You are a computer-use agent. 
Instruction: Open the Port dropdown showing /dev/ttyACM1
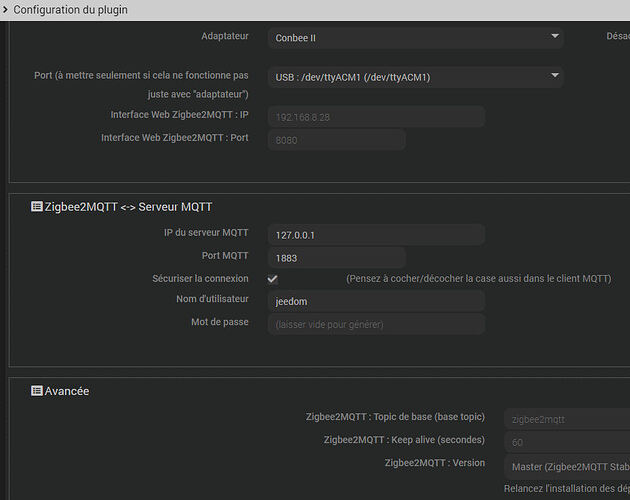pyautogui.click(x=415, y=77)
